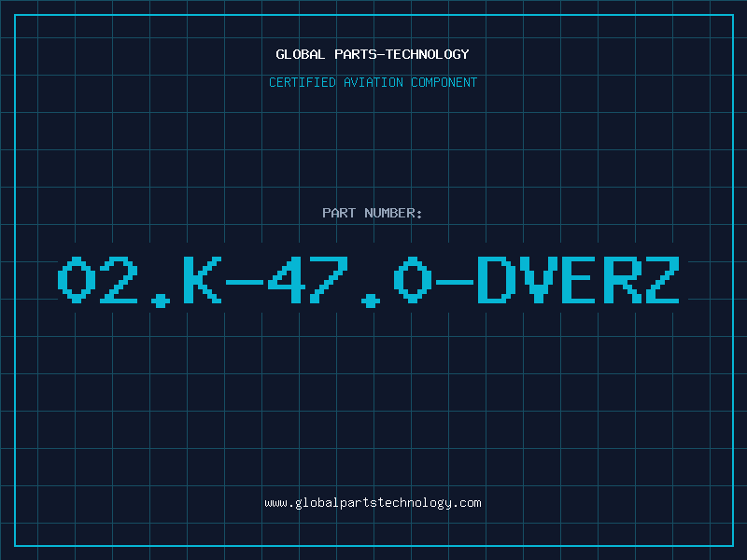Click the letter E in the part number
The width and height of the screenshot is (747, 560).
pyautogui.click(x=578, y=280)
